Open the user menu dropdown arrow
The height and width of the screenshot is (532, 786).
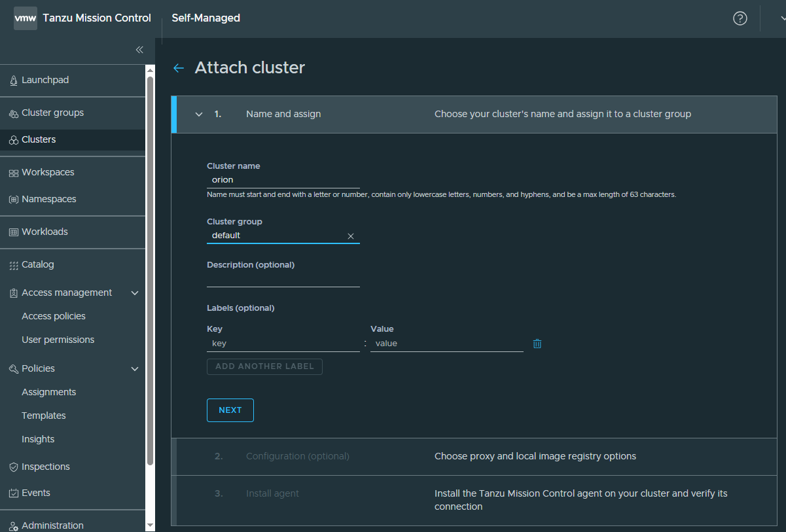783,18
